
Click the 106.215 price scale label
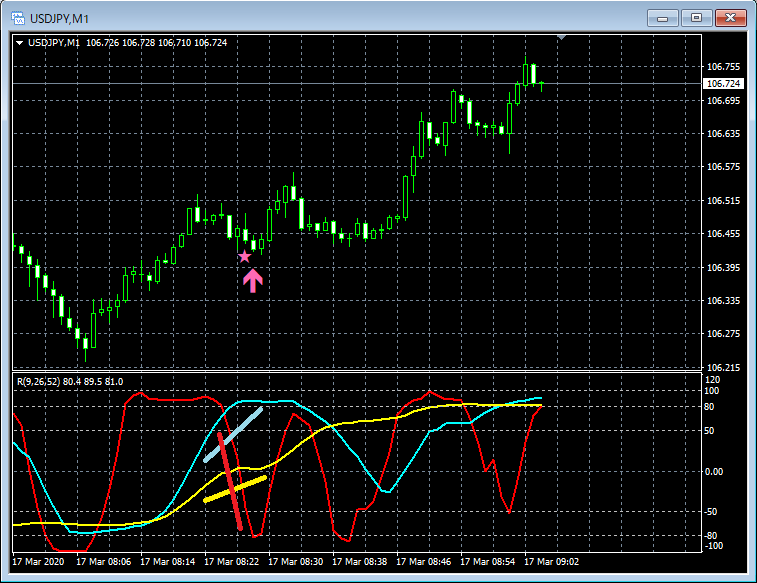723,367
